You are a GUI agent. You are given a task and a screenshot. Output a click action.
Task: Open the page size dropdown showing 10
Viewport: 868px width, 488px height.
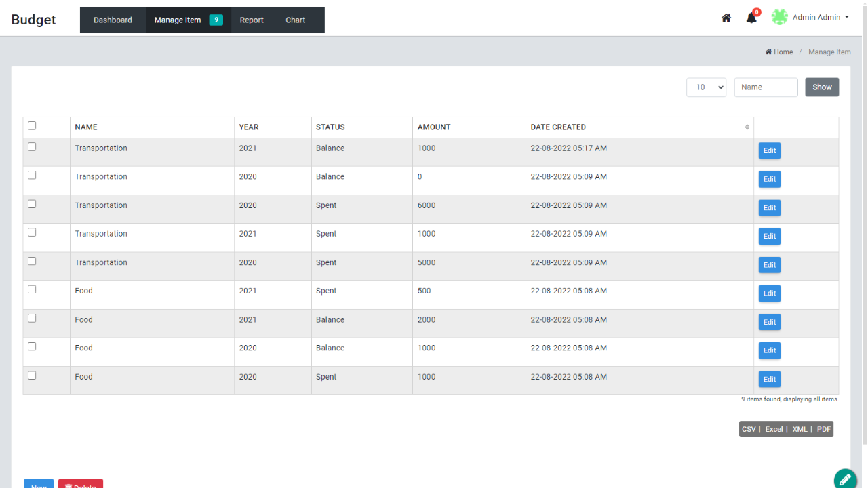click(706, 87)
